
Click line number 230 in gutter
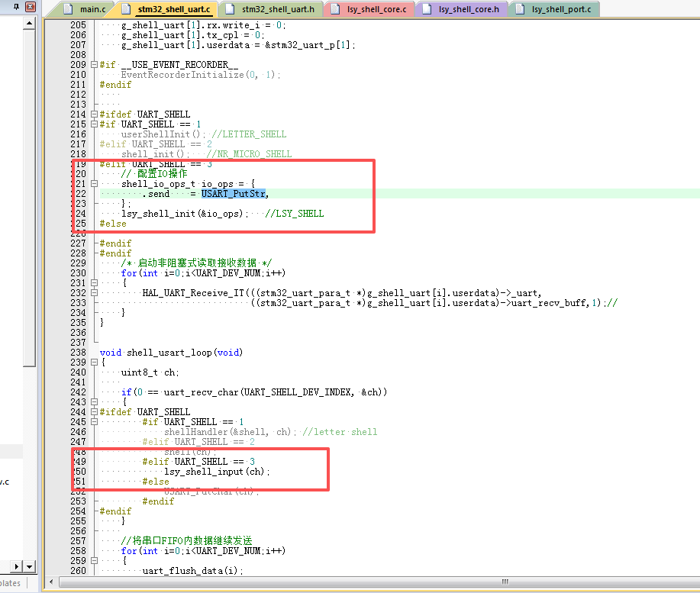78,273
